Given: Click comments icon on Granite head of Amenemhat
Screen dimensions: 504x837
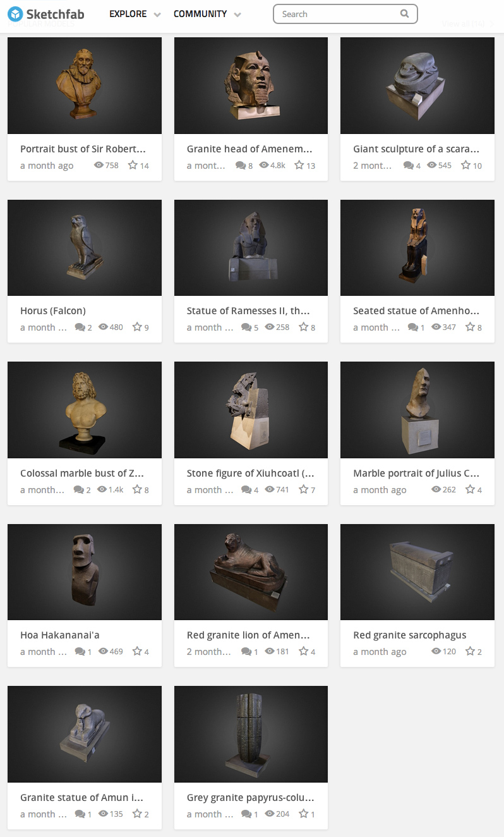Looking at the screenshot, I should coord(241,166).
